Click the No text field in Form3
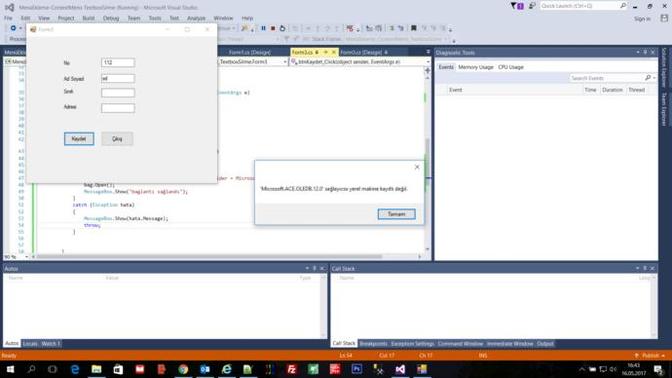672x378 pixels. click(x=118, y=63)
